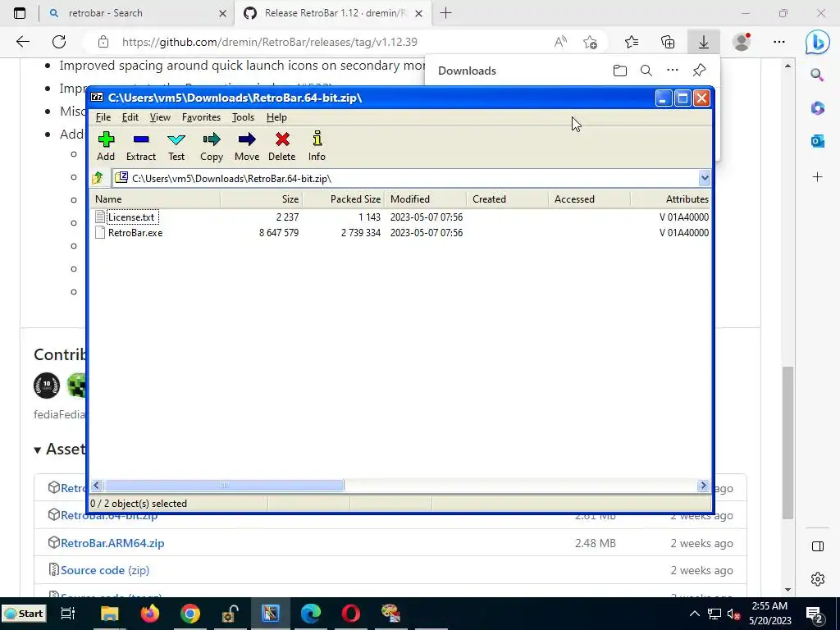Screen dimensions: 840x630
Task: Collapse the Assets section triangle
Action: 38,450
